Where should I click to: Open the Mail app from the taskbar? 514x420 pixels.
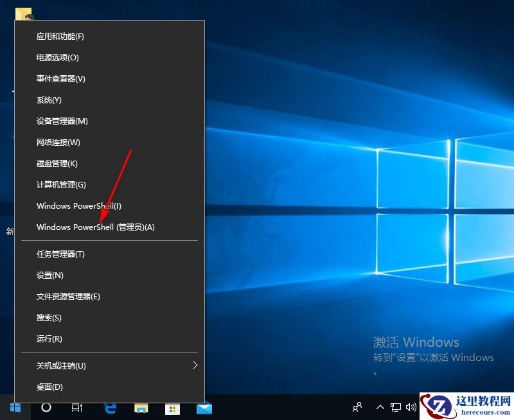(x=204, y=408)
